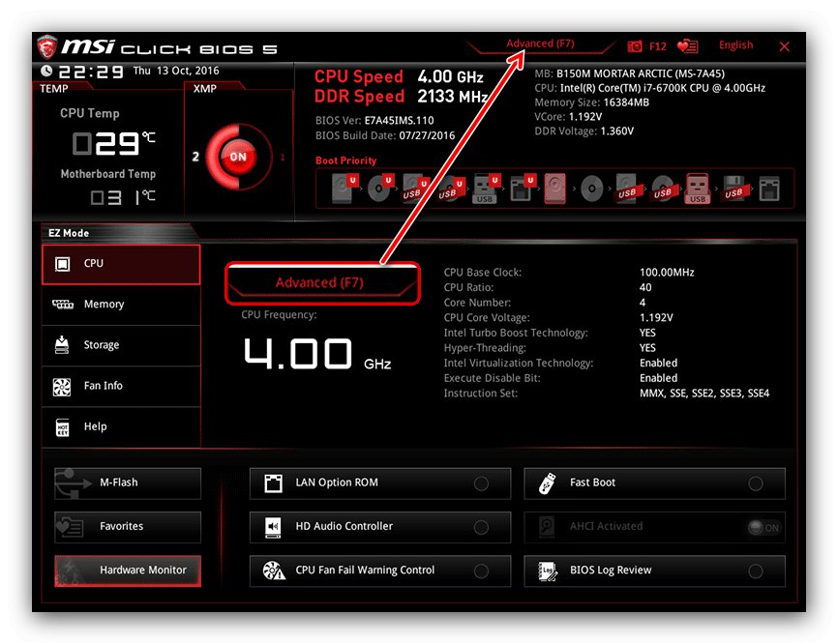The height and width of the screenshot is (644, 838).
Task: Click the clock icon beside the time
Action: (46, 71)
